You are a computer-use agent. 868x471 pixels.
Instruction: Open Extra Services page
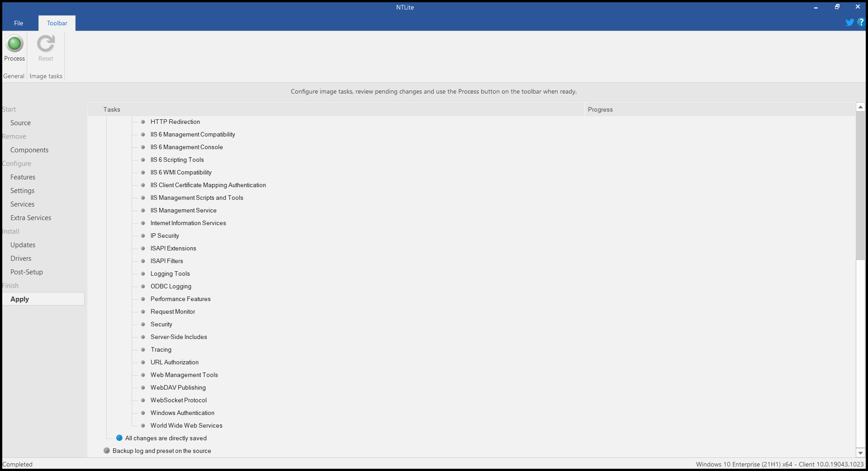point(31,218)
